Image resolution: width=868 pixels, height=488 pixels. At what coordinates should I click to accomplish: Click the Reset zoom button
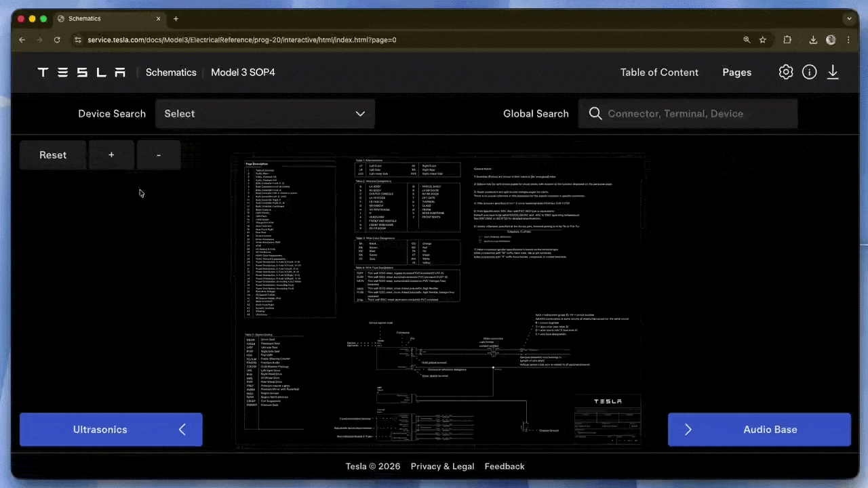point(53,155)
